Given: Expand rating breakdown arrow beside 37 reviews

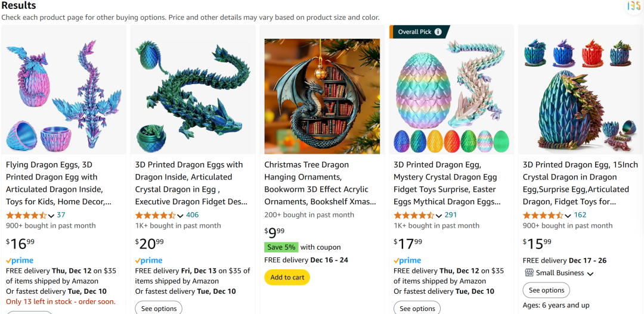Looking at the screenshot, I should coord(51,216).
